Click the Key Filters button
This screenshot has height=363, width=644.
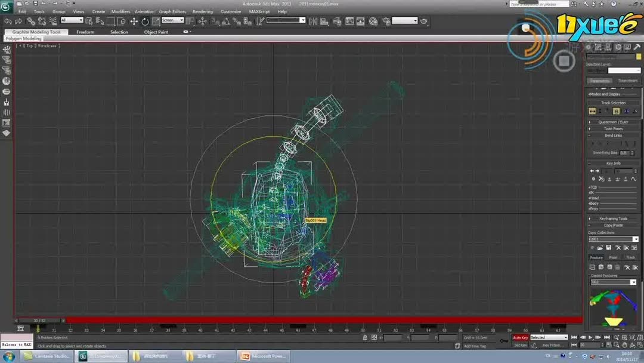(x=552, y=345)
